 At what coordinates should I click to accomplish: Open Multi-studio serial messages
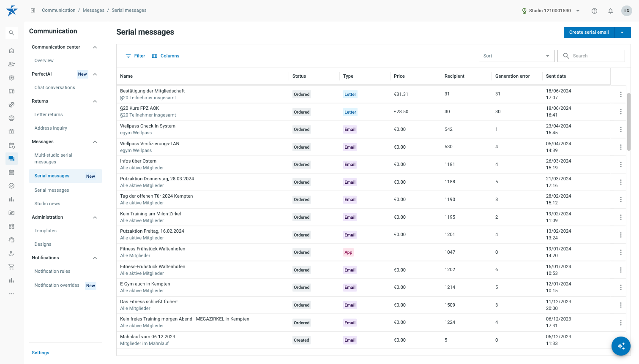[x=53, y=159]
